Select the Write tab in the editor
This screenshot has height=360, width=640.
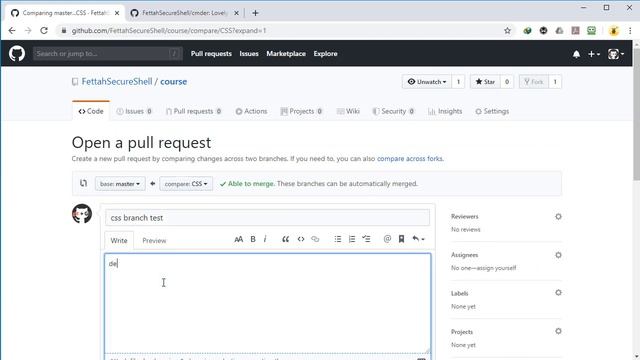tap(119, 241)
